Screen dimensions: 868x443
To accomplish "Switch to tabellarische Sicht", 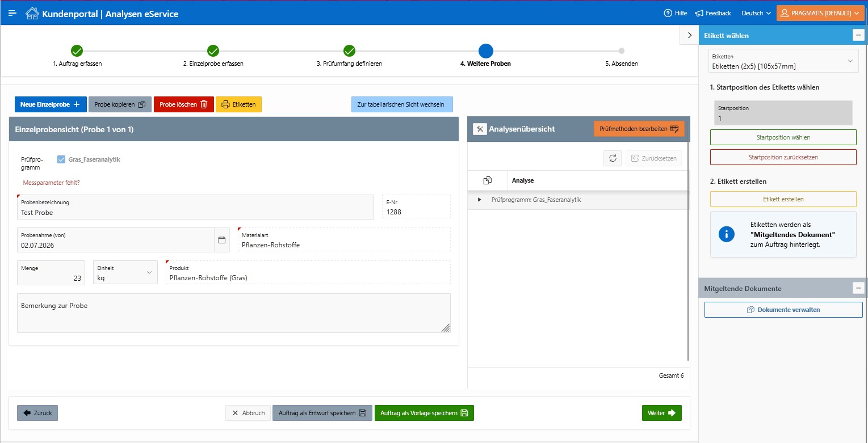I will 402,104.
